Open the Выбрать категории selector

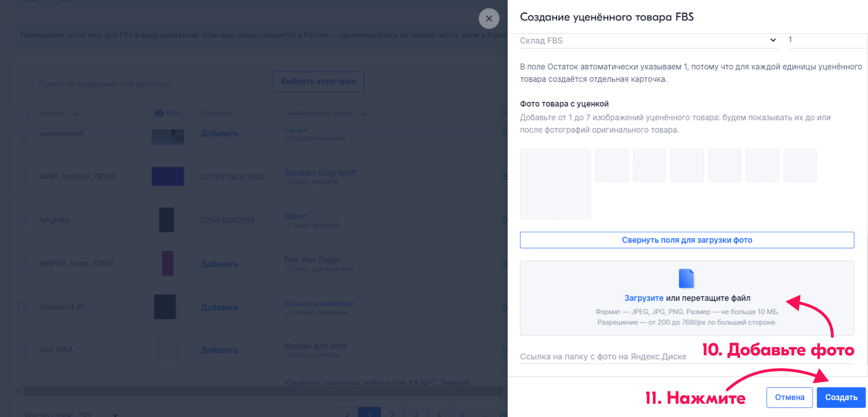(x=318, y=82)
